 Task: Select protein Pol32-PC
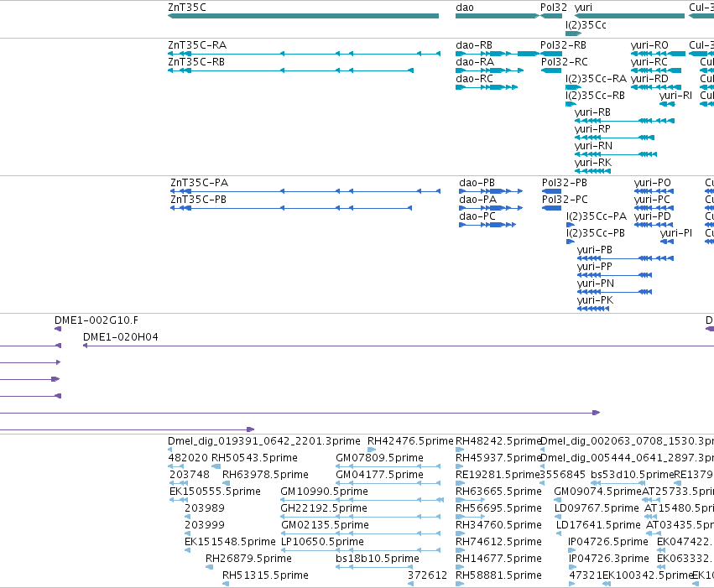click(551, 208)
